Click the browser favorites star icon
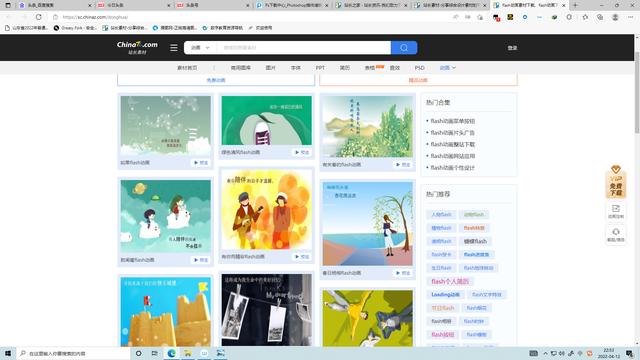The width and height of the screenshot is (640, 360). [x=585, y=17]
